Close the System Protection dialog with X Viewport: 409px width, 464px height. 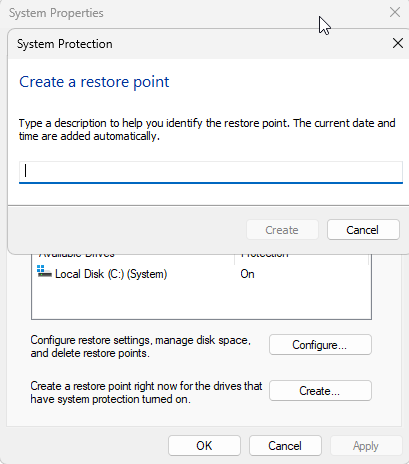(398, 43)
